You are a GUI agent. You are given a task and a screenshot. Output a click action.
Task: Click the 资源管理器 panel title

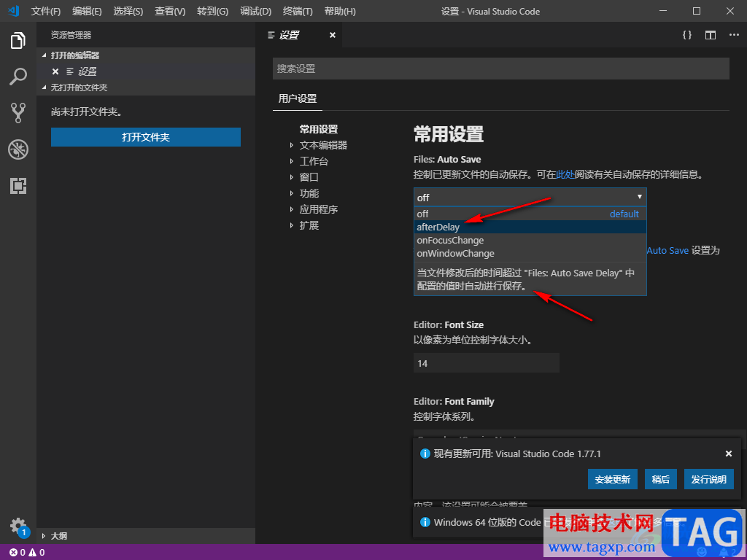tap(71, 35)
